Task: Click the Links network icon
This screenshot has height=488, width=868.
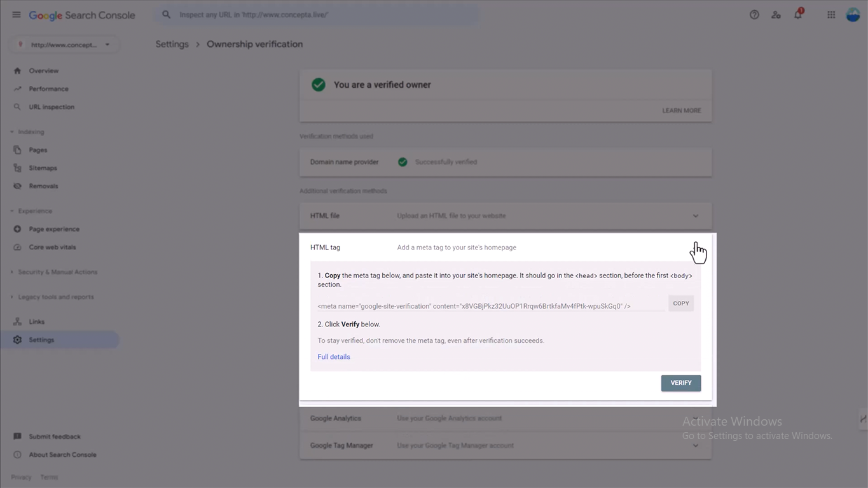Action: (x=17, y=322)
